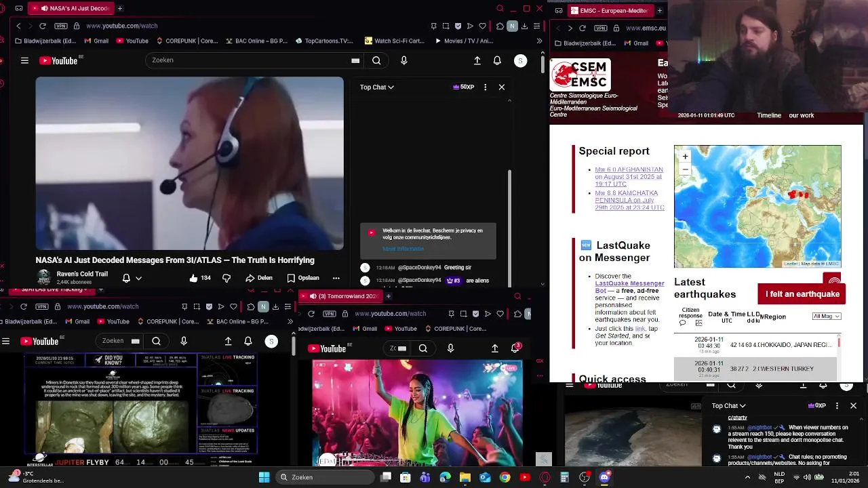Select the Tomorrowland 2026 tab
The image size is (868, 488).
[342, 296]
